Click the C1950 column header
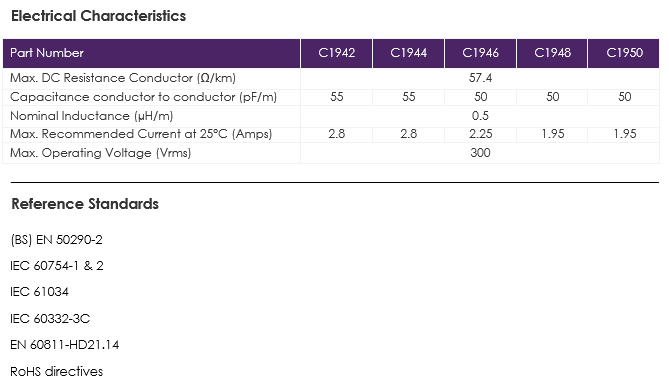This screenshot has width=669, height=380. (x=624, y=53)
